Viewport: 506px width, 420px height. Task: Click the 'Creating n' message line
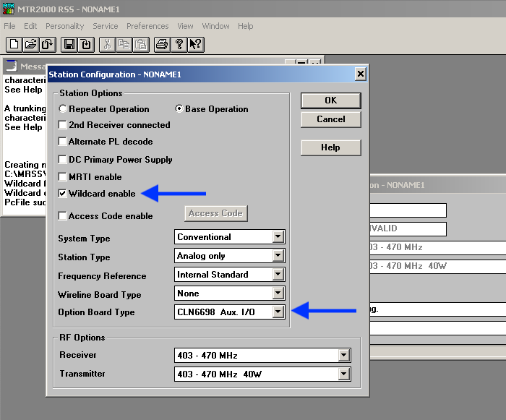(x=25, y=165)
